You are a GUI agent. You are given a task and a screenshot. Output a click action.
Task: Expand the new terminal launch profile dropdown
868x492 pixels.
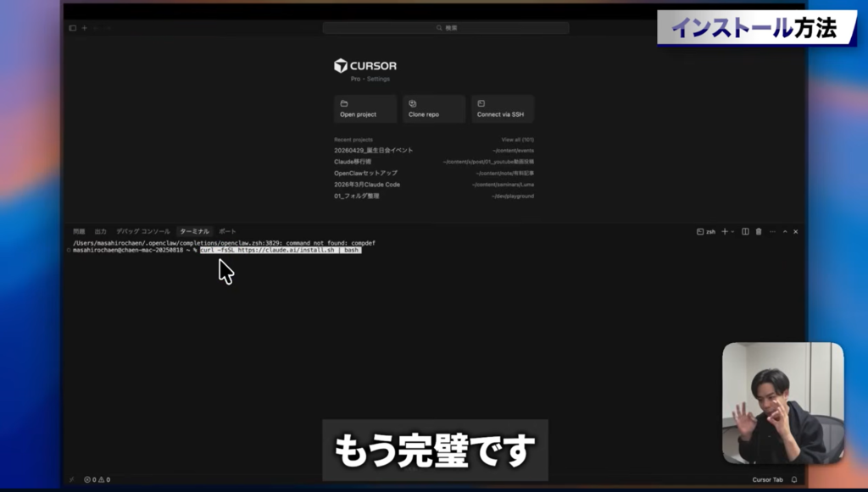(732, 231)
